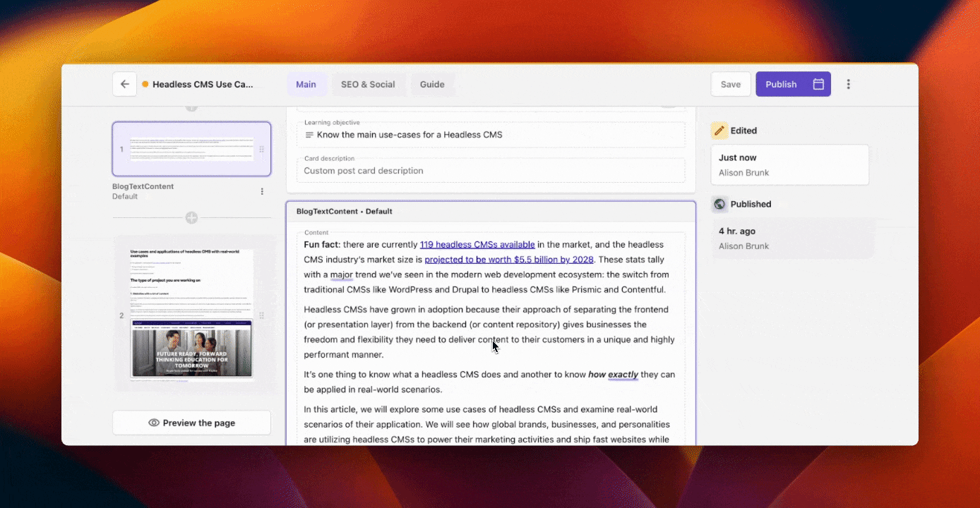The height and width of the screenshot is (508, 980).
Task: Select the Main tab
Action: coord(306,84)
